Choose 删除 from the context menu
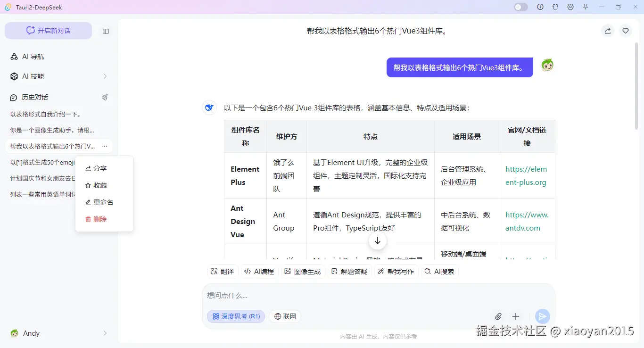This screenshot has width=644, height=348. (x=100, y=219)
